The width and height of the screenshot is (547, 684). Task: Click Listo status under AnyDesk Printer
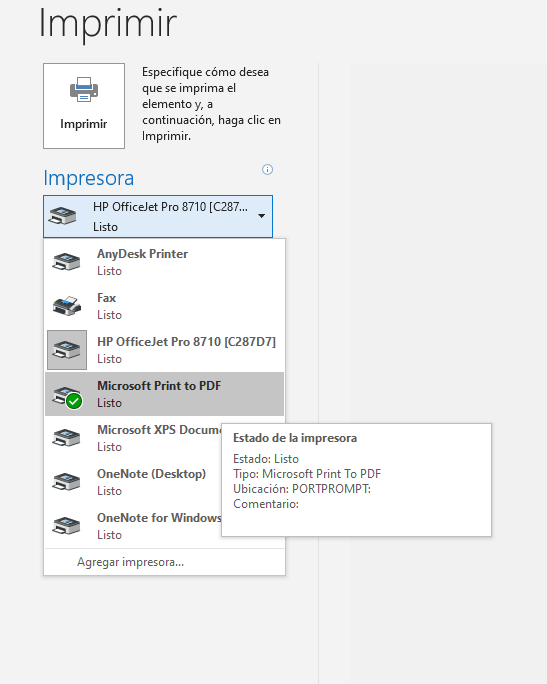point(109,271)
